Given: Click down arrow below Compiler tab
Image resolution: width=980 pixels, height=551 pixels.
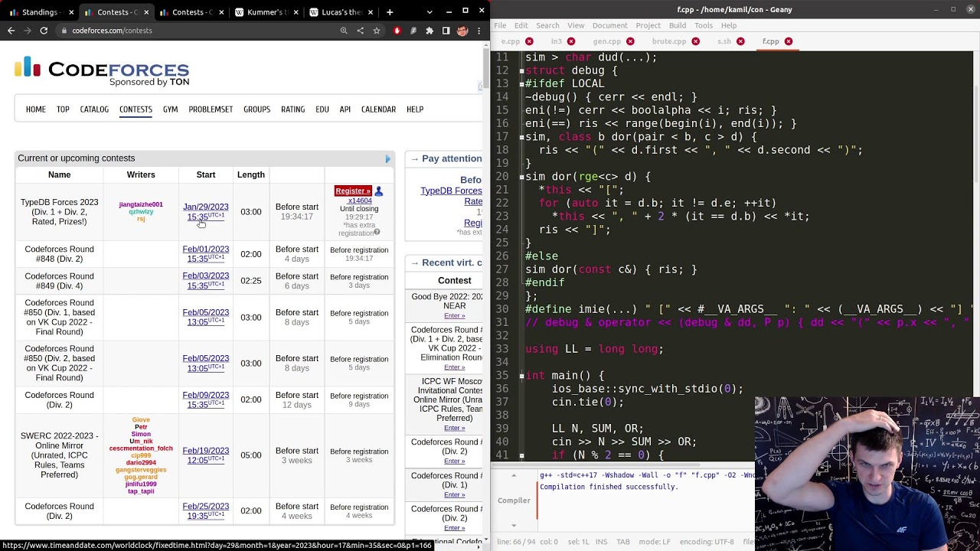Looking at the screenshot, I should point(514,525).
